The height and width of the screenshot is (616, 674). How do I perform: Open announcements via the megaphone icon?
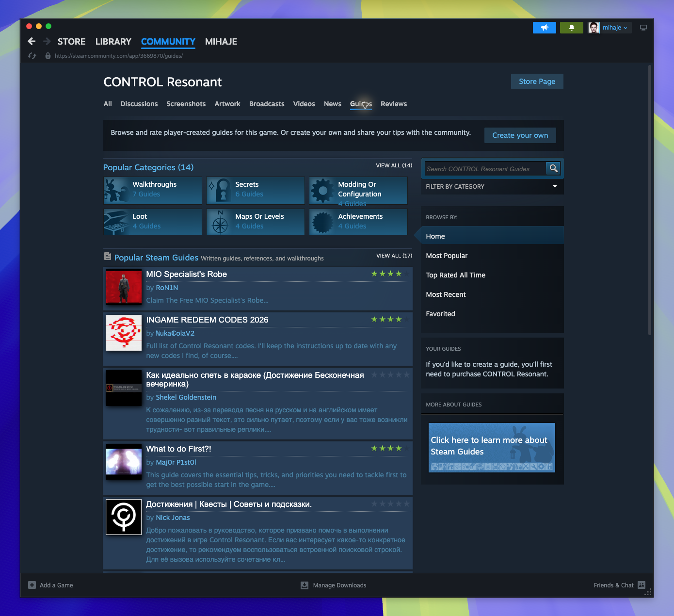545,28
